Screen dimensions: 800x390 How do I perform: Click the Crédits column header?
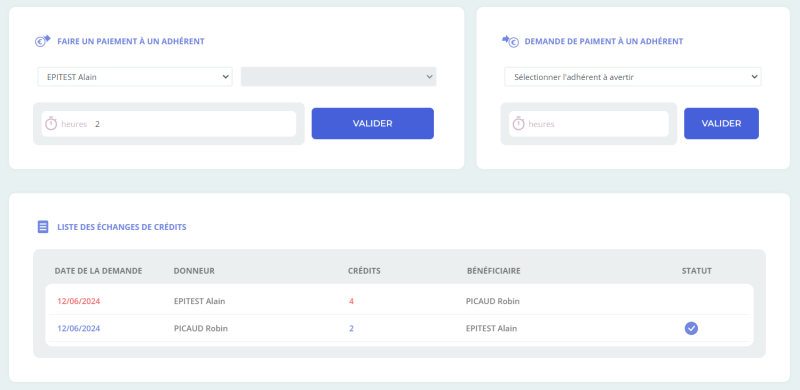click(x=364, y=271)
